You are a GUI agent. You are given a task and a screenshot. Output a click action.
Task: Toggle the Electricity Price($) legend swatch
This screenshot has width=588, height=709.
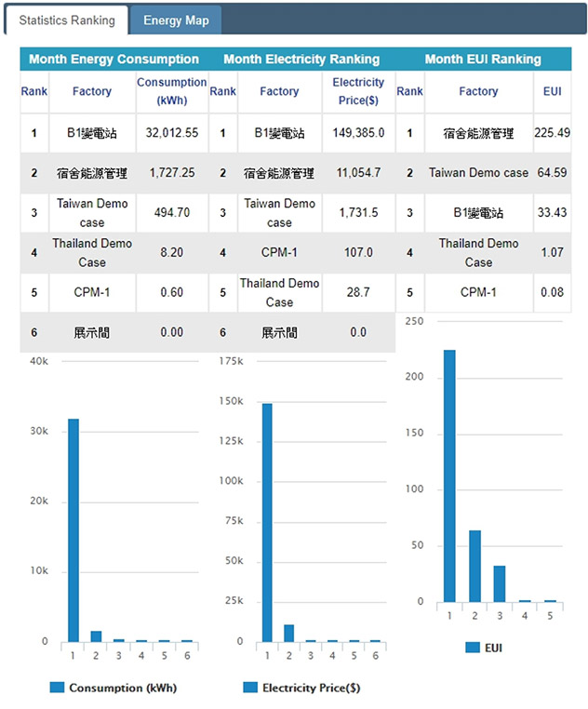[250, 688]
